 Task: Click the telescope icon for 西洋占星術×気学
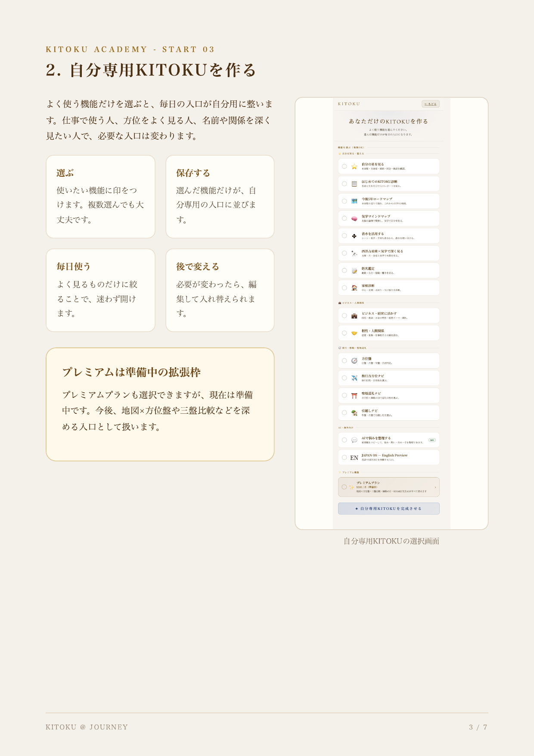click(354, 253)
